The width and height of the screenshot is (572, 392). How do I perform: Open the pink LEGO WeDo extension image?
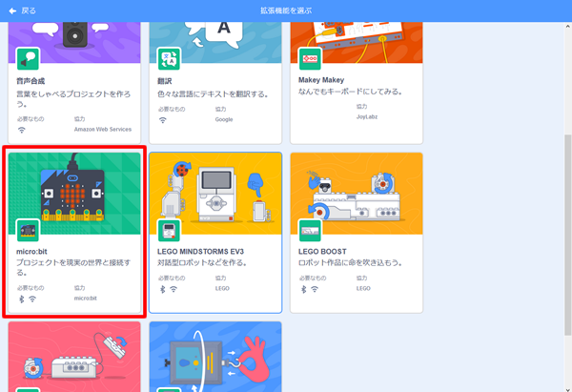[x=74, y=357]
